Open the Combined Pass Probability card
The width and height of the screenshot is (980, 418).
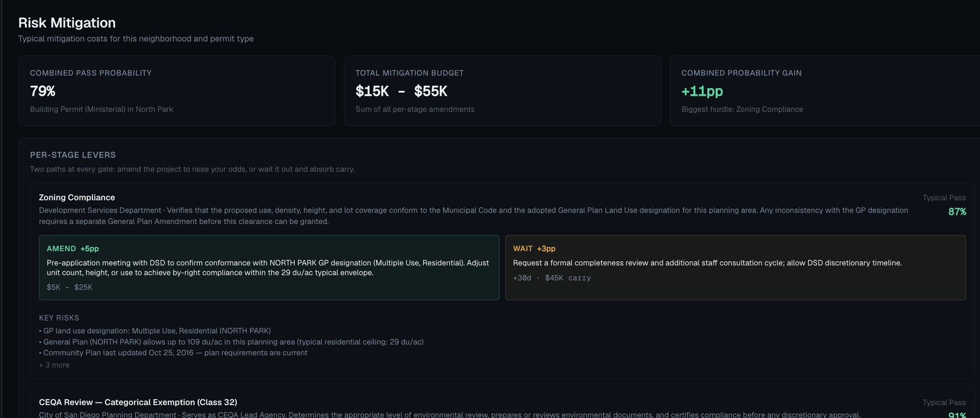pyautogui.click(x=176, y=91)
